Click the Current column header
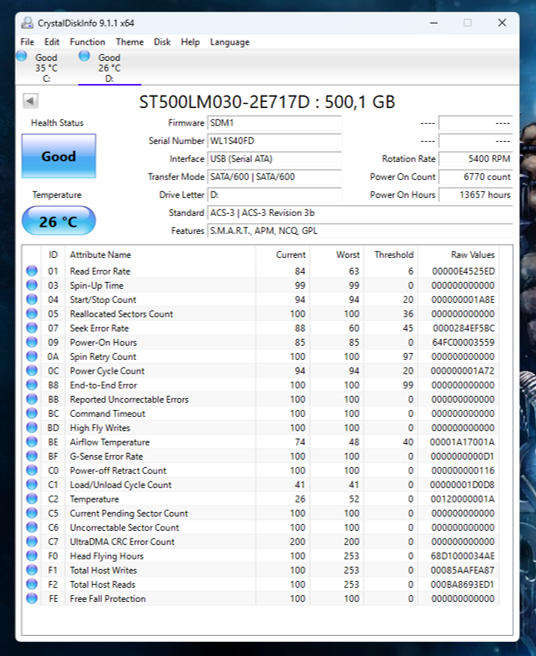The width and height of the screenshot is (536, 656). click(x=291, y=255)
